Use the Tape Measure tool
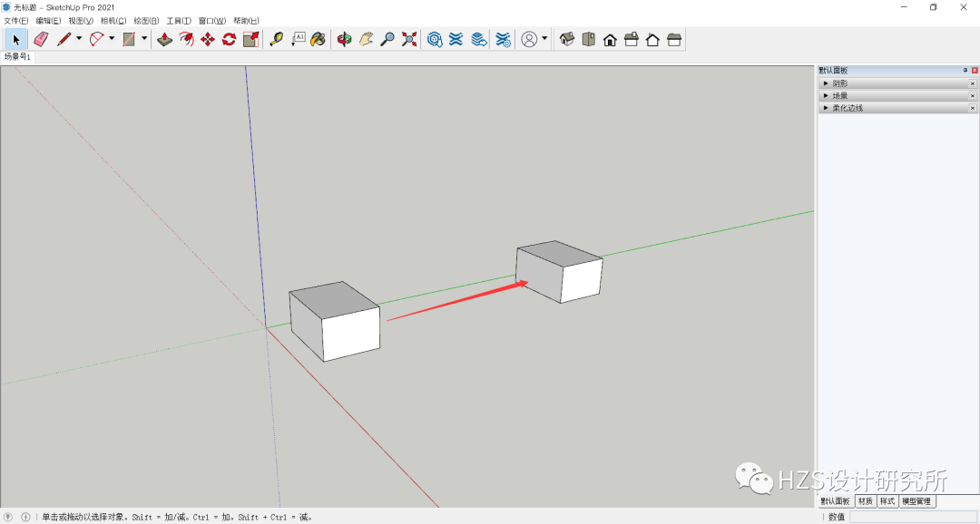Screen dimensions: 980x524 click(x=274, y=39)
